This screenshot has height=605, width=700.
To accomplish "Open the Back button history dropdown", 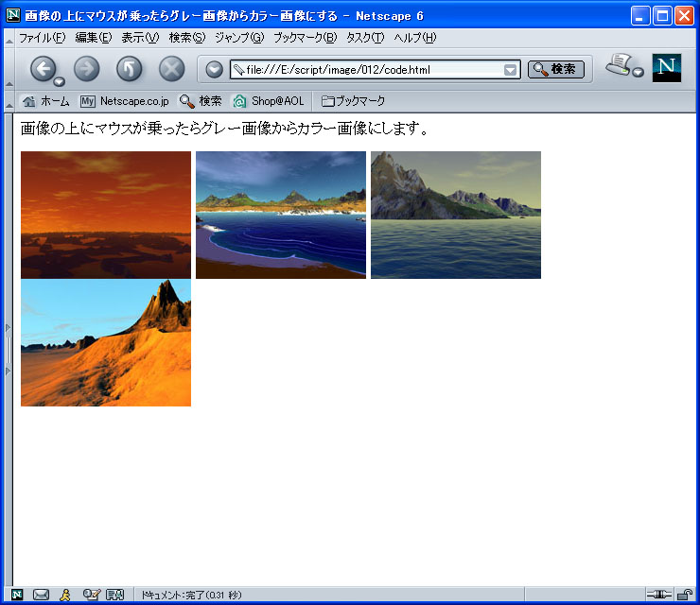I will [x=60, y=81].
